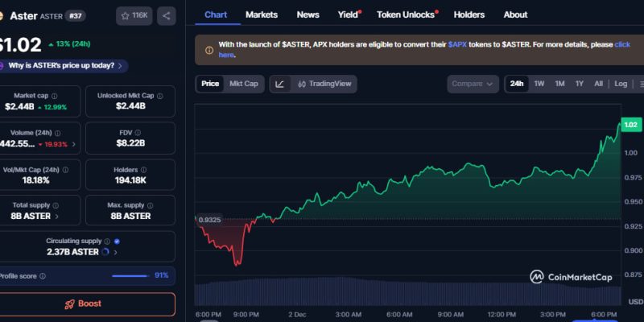Select the 24h time range
The height and width of the screenshot is (322, 644).
tap(517, 84)
